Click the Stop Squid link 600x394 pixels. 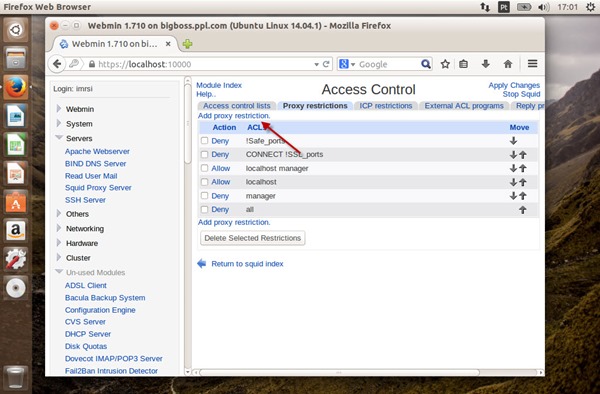(521, 94)
